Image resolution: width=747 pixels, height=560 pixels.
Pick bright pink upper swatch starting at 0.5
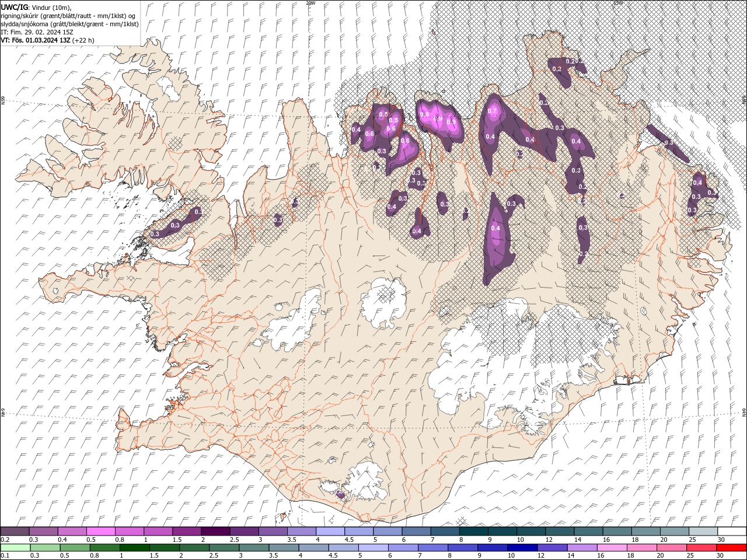click(101, 531)
